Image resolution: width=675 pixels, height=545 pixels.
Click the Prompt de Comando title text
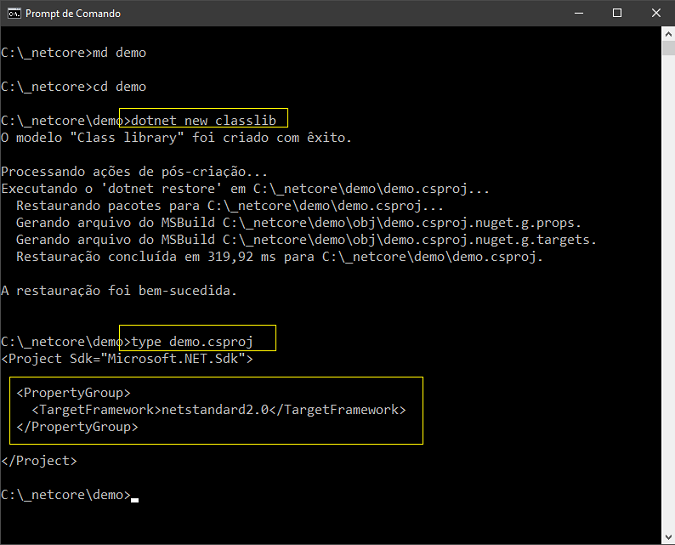pyautogui.click(x=73, y=14)
